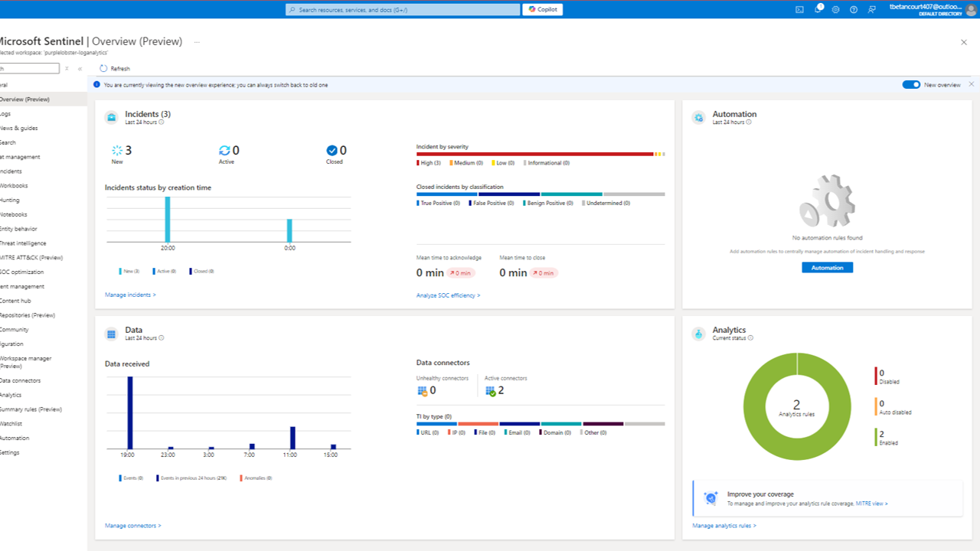
Task: Click the info icon beside Data Last 24 hours
Action: coord(161,338)
